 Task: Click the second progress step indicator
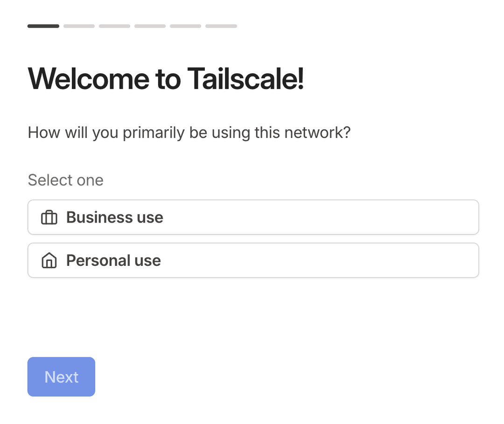click(x=79, y=26)
